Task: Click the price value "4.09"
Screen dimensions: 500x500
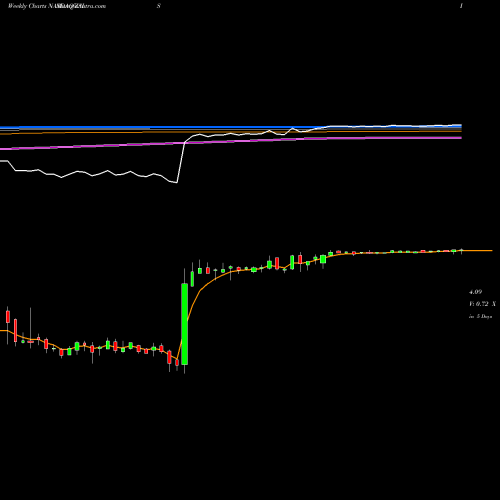Action: pyautogui.click(x=475, y=292)
